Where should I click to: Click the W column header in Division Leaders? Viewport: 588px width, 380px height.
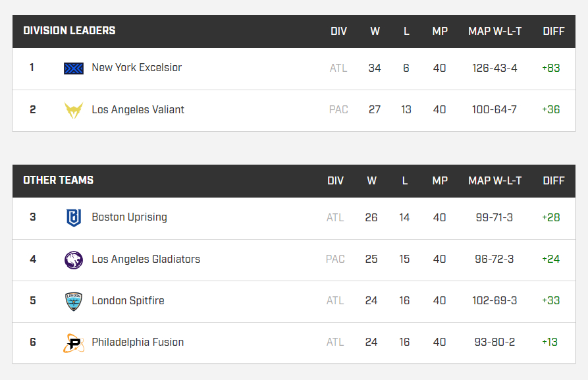[375, 31]
